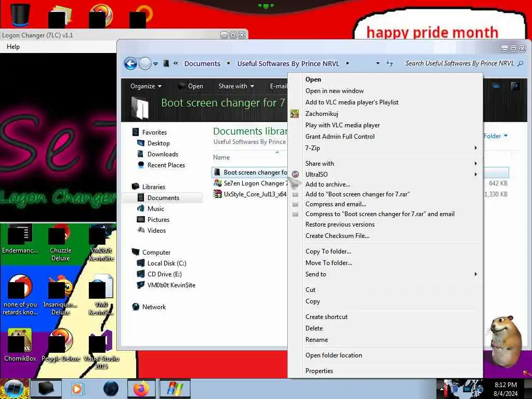Expand the Send to submenu
Viewport: 532px width, 399px height.
385,274
